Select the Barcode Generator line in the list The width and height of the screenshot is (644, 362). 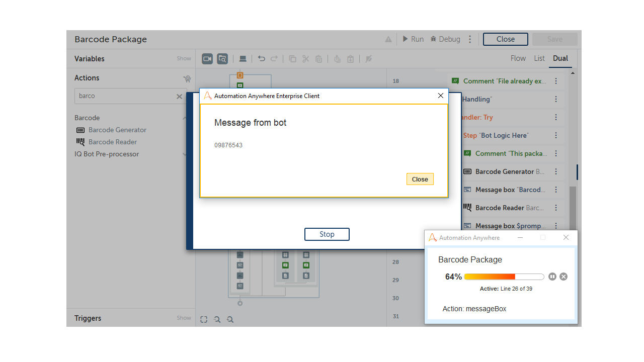click(x=512, y=171)
